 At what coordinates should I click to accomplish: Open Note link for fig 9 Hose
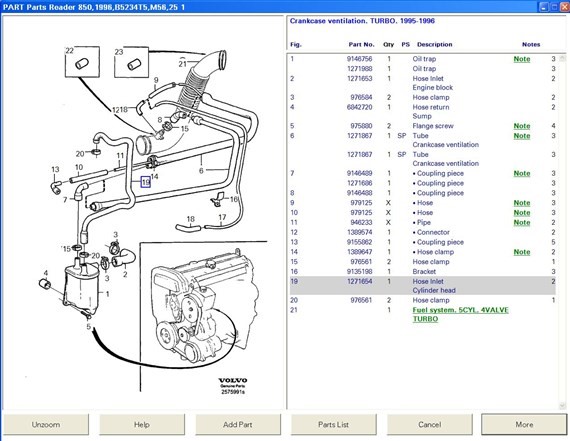pyautogui.click(x=522, y=203)
